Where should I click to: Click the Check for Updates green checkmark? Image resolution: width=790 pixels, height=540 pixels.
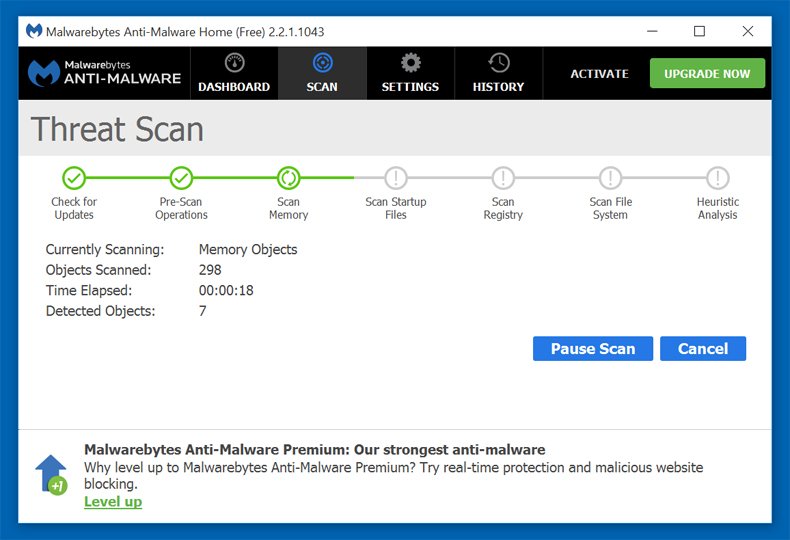[74, 178]
